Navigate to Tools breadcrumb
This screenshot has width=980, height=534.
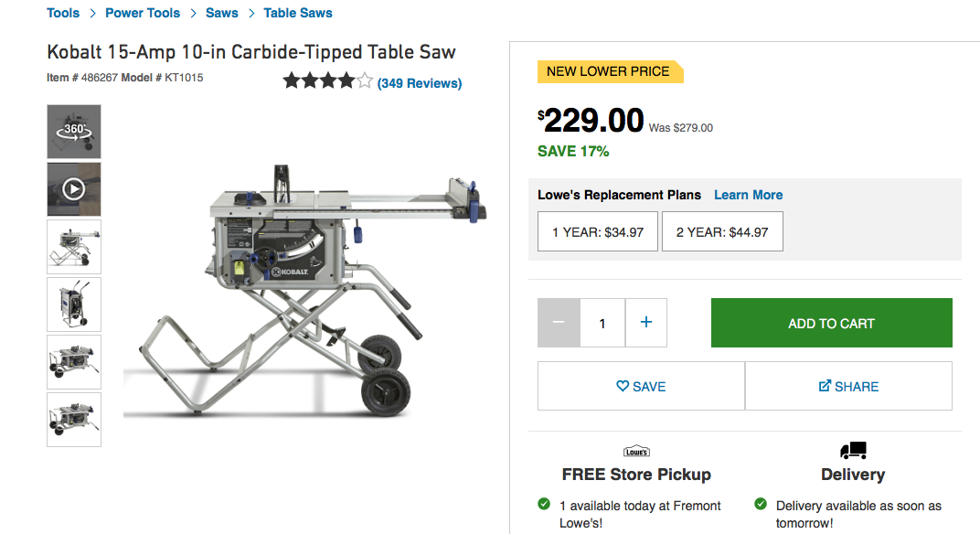(x=62, y=13)
